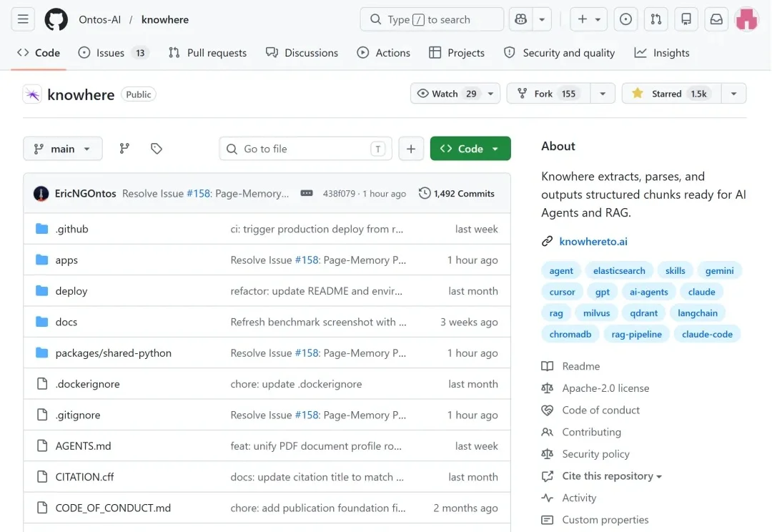
Task: Select the rag-pipeline topic tag
Action: click(x=636, y=334)
